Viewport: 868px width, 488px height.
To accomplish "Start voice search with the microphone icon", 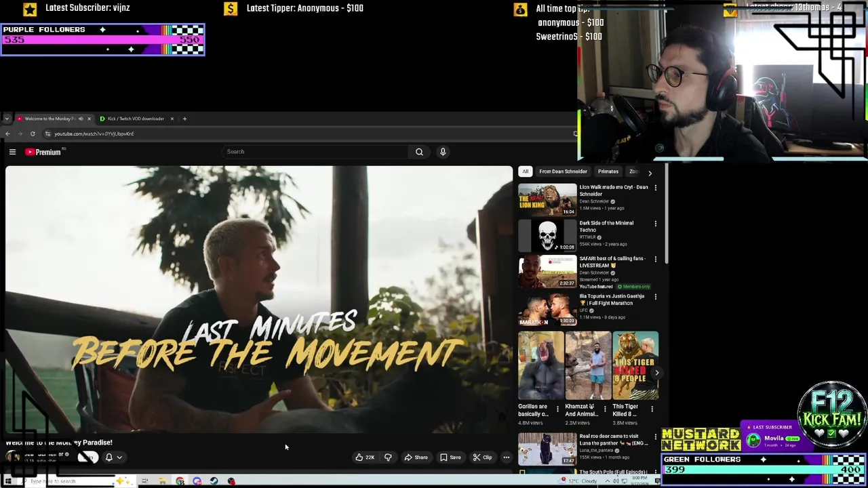I will coord(443,152).
